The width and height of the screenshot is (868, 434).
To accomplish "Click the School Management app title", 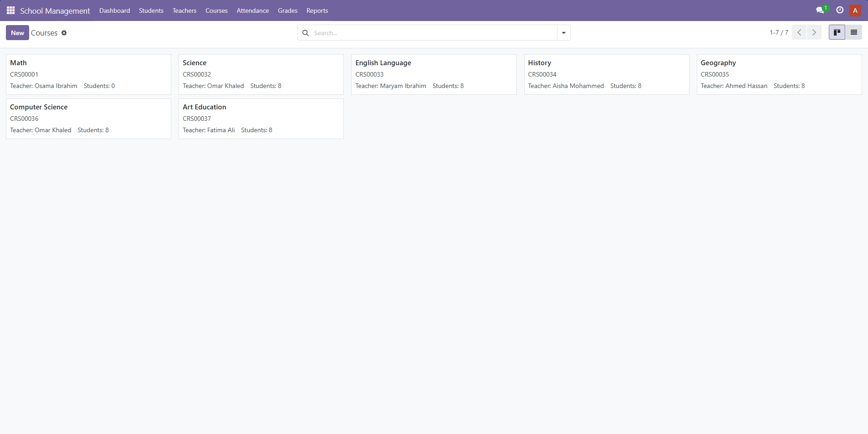I will (x=55, y=10).
